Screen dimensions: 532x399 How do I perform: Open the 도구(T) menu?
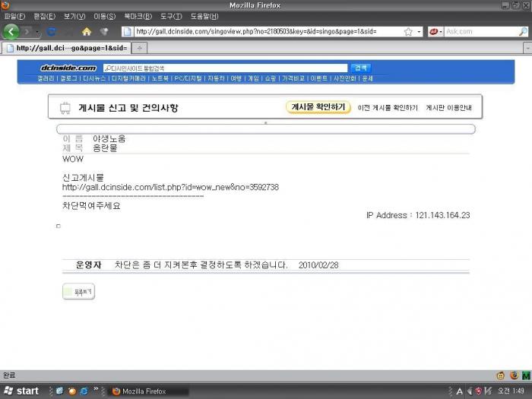click(171, 16)
